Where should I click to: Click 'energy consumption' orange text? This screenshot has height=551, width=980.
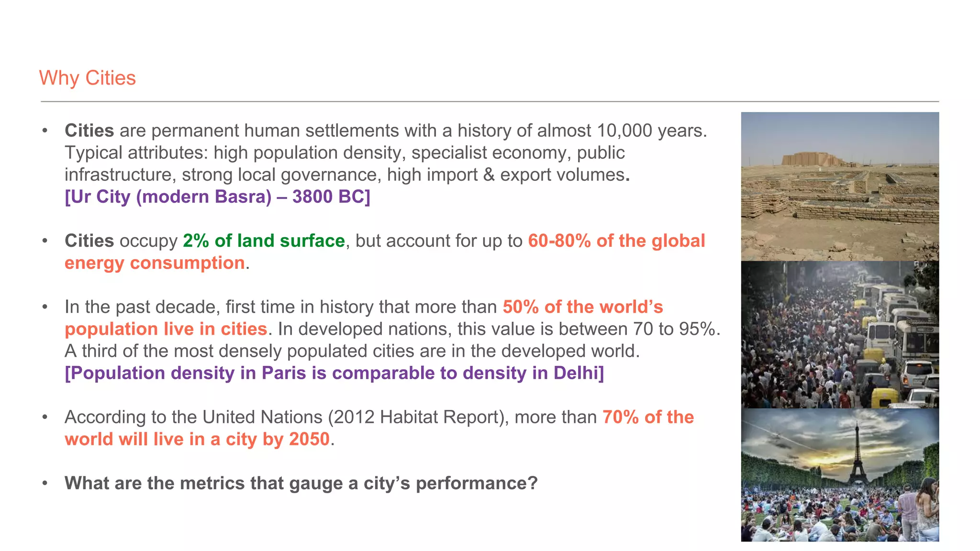(x=155, y=263)
